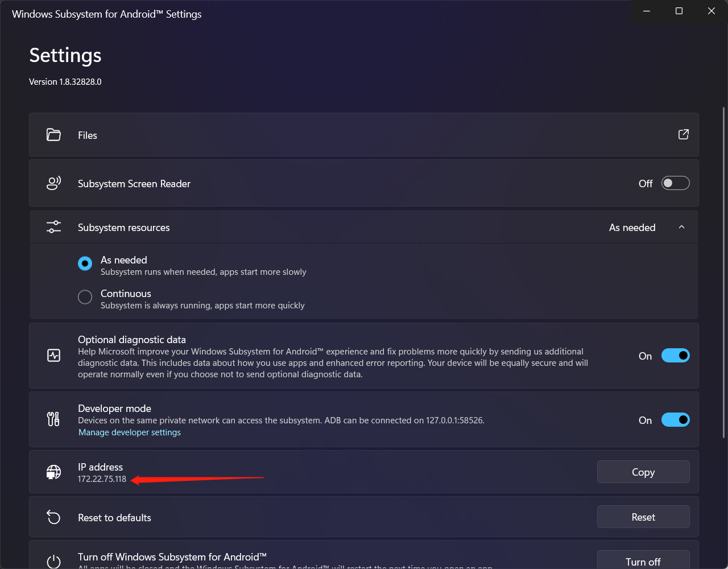Select the Continuous radio button
Image resolution: width=728 pixels, height=569 pixels.
tap(85, 297)
